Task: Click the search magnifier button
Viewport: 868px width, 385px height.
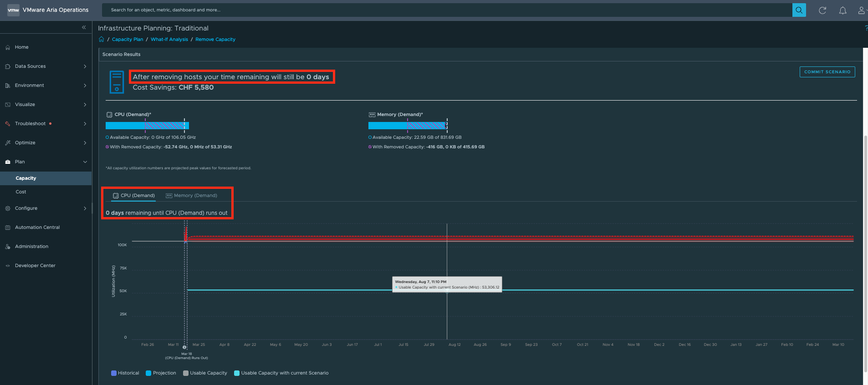Action: pos(799,10)
